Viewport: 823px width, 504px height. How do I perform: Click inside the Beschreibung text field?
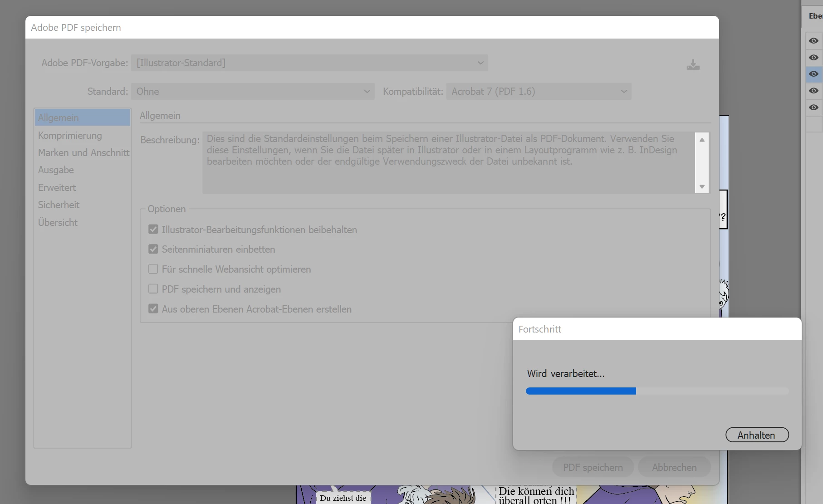[x=449, y=163]
